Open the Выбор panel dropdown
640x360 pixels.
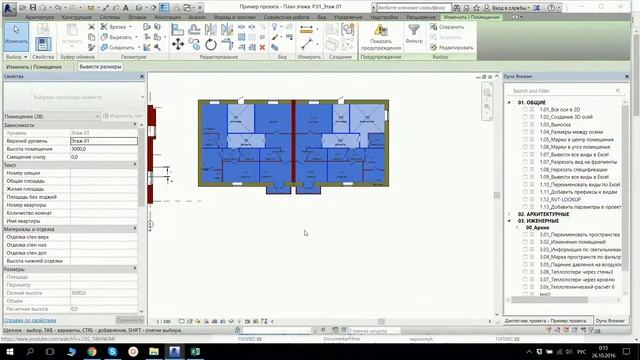point(16,57)
